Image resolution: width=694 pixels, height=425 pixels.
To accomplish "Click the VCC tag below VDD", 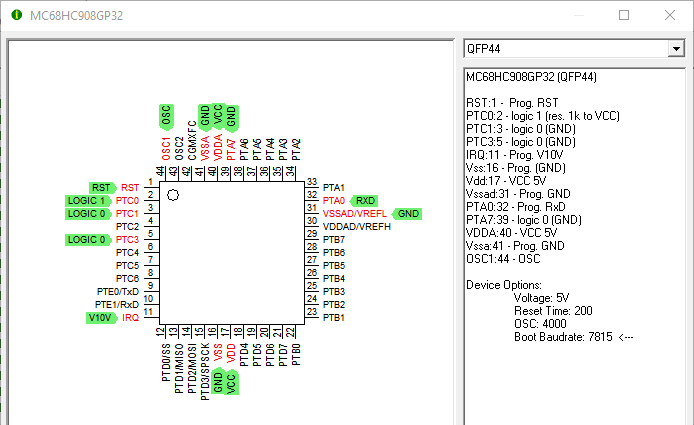I will click(231, 382).
